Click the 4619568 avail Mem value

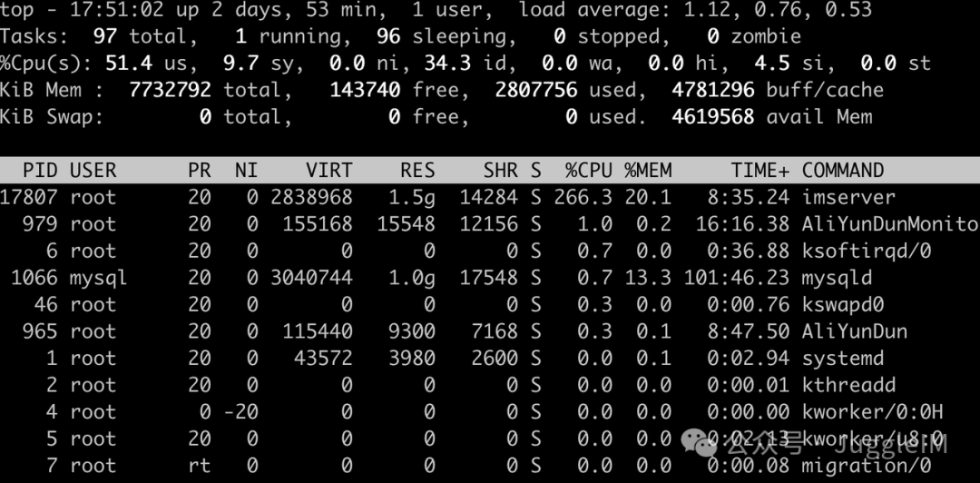click(712, 117)
